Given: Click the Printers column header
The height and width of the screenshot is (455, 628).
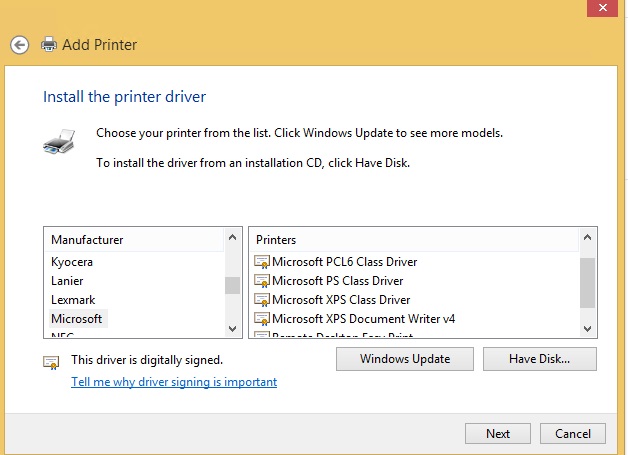Looking at the screenshot, I should [414, 240].
